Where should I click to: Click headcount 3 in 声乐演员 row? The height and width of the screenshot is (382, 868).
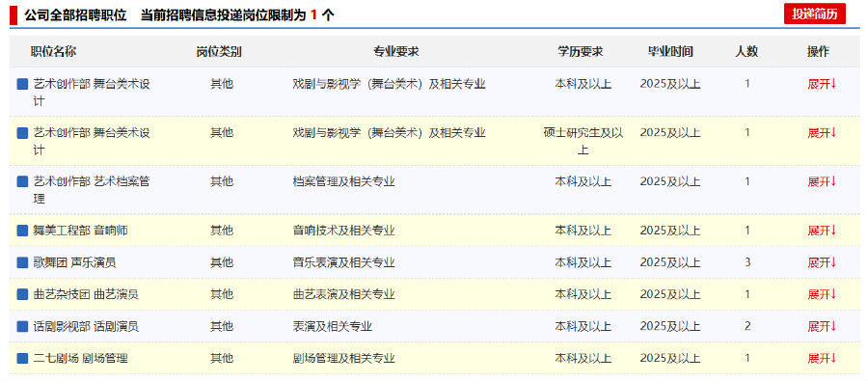point(747,262)
